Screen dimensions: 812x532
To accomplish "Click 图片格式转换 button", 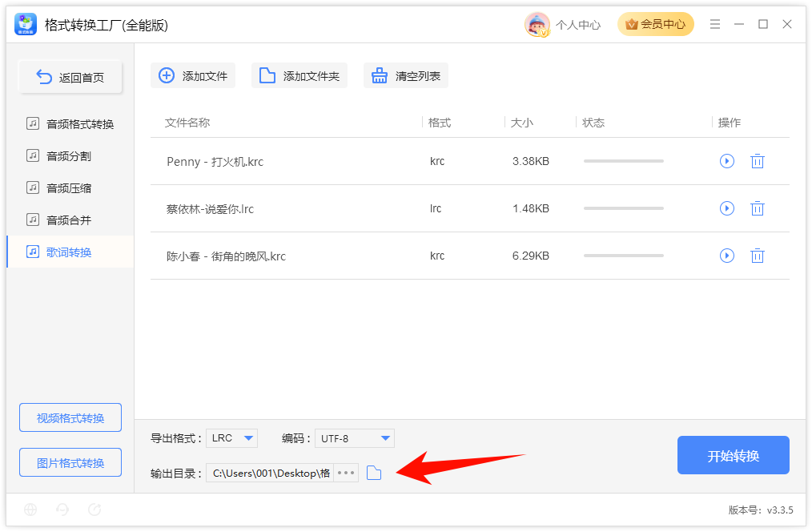I will click(x=70, y=462).
